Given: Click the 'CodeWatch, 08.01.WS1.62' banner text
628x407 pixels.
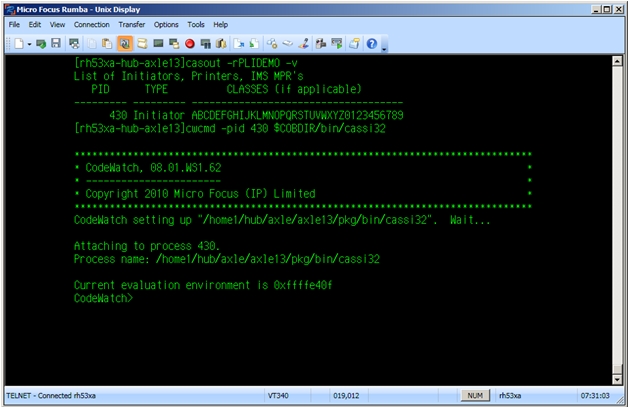Looking at the screenshot, I should (153, 167).
